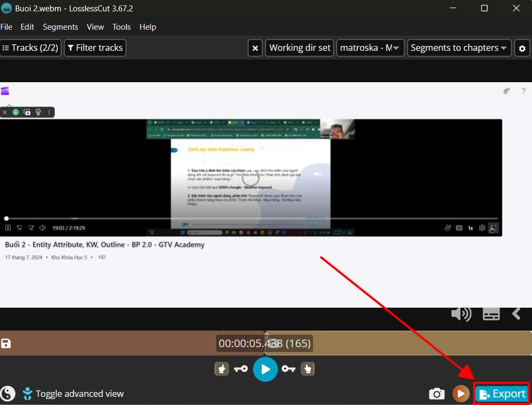Click the forward 10 seconds icon in the preview

pyautogui.click(x=31, y=228)
